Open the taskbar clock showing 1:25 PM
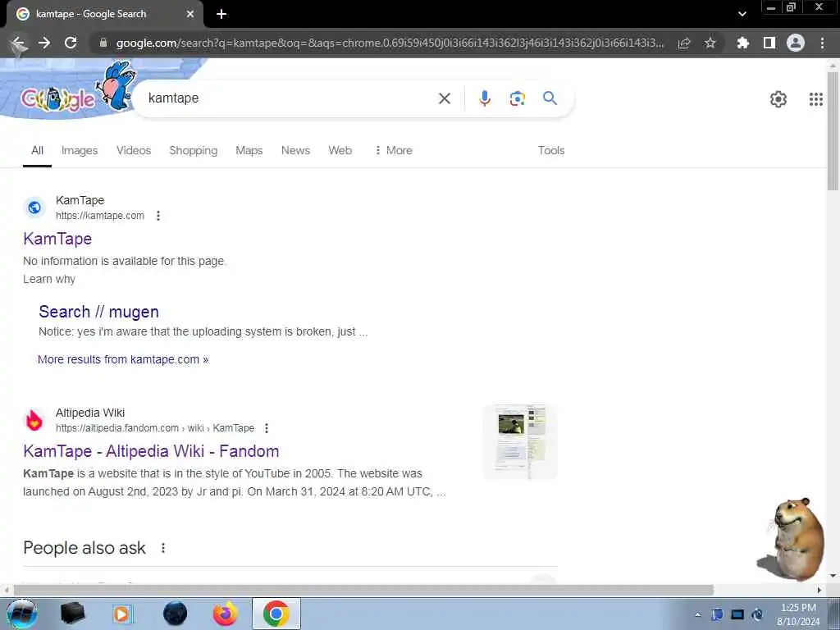This screenshot has height=630, width=840. click(x=798, y=614)
